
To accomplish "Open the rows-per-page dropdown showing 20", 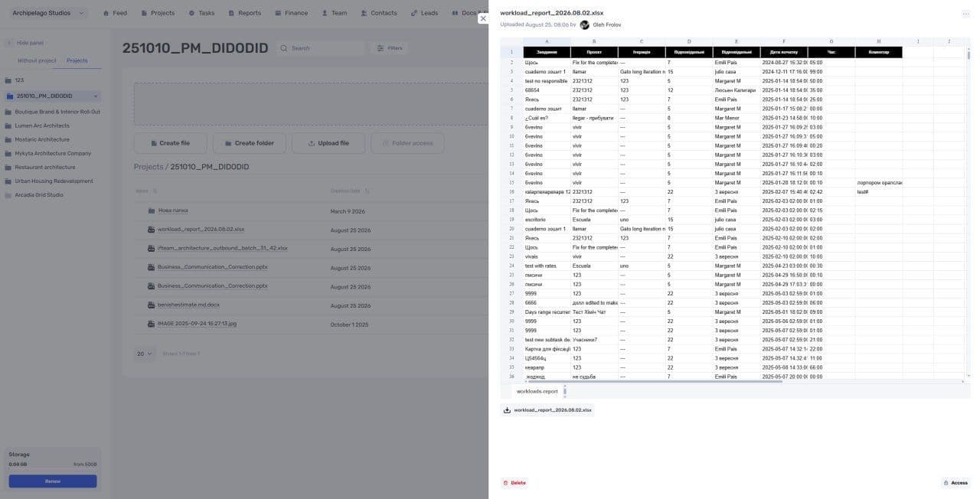I will (x=145, y=354).
